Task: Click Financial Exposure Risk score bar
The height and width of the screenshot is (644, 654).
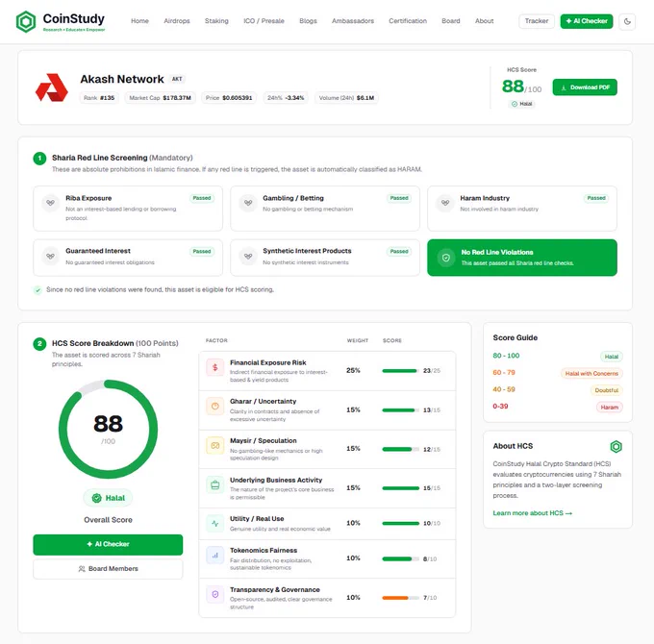Action: 400,371
